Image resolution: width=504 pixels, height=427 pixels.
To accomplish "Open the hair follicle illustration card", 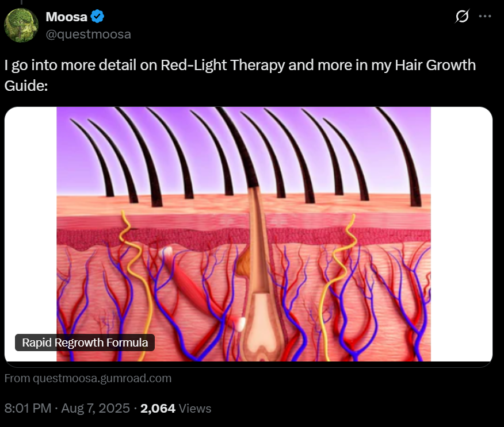I will (x=249, y=237).
